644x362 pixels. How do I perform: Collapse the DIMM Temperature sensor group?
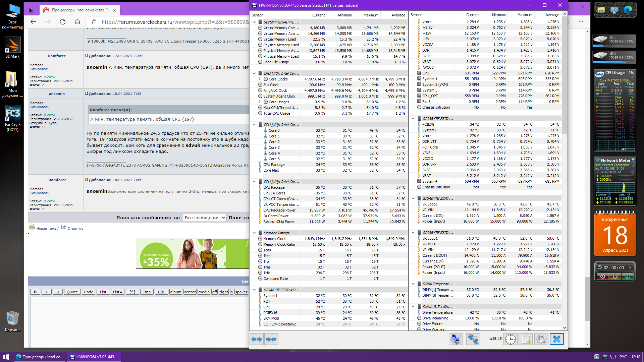pyautogui.click(x=413, y=284)
